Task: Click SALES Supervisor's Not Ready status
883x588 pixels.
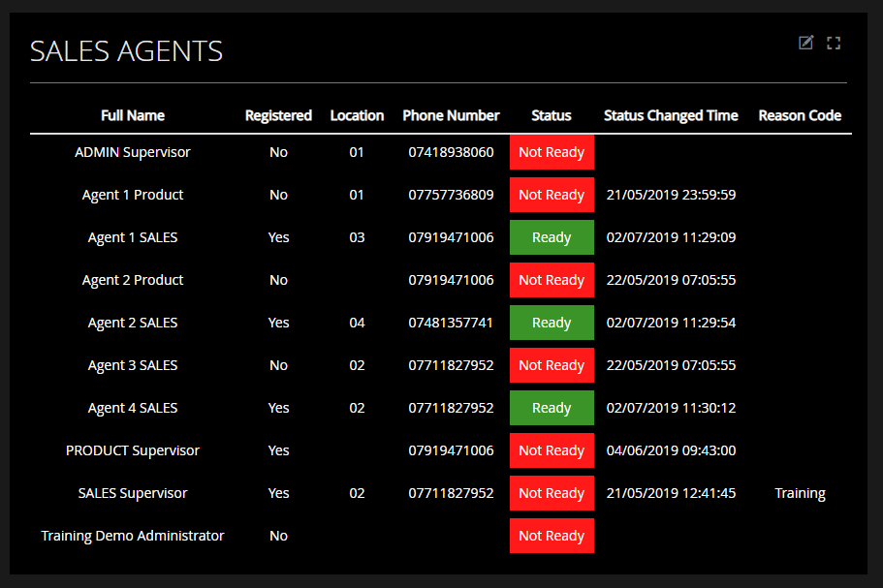Action: coord(552,493)
